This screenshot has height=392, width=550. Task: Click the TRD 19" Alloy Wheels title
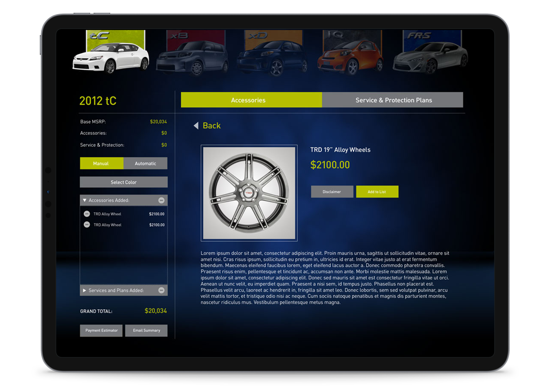click(340, 150)
